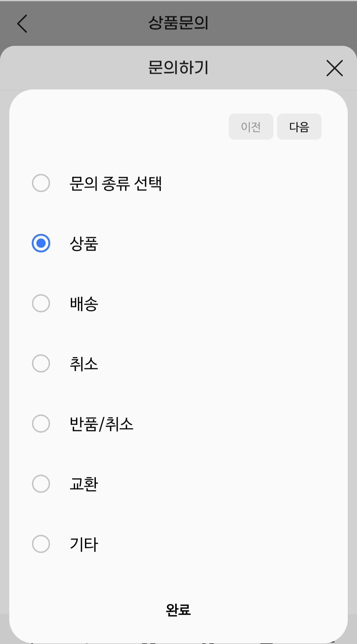Close the 문의하기 sheet with X
The width and height of the screenshot is (357, 644).
(335, 68)
